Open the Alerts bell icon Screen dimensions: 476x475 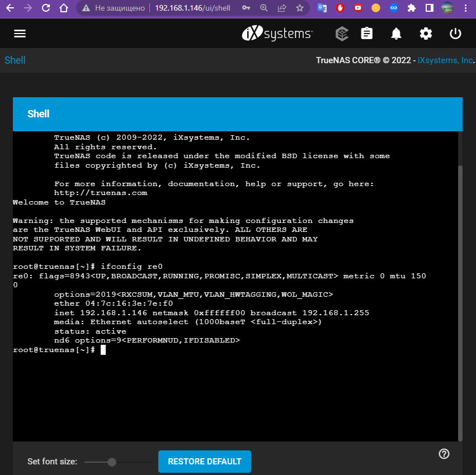coord(396,34)
